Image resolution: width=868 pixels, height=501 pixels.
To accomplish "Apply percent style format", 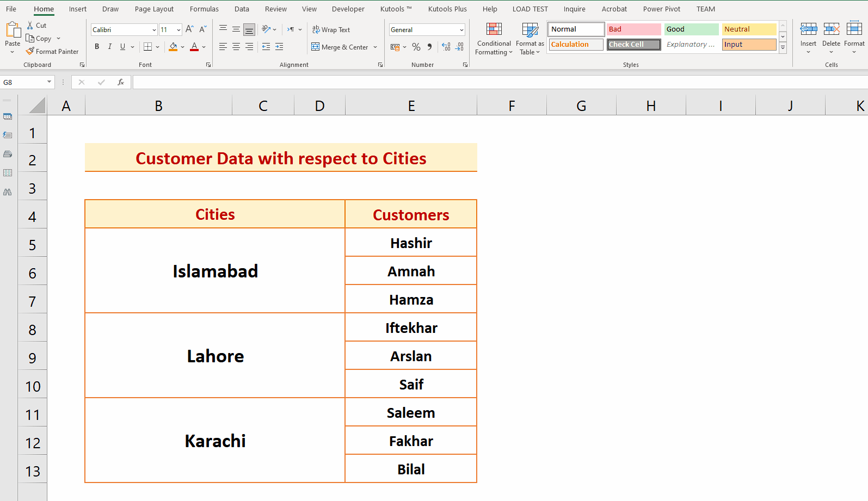I will point(416,47).
